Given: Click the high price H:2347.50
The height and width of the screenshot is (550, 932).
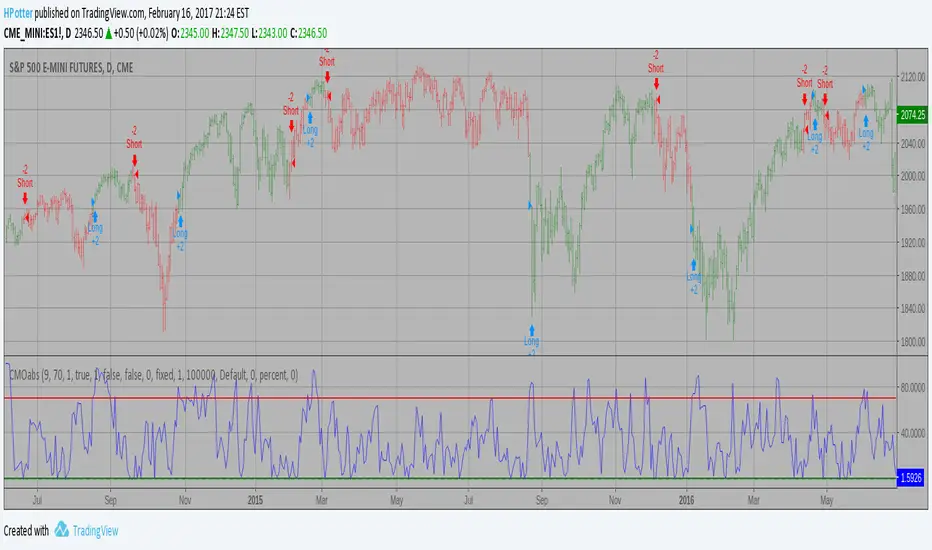Looking at the screenshot, I should [x=230, y=33].
